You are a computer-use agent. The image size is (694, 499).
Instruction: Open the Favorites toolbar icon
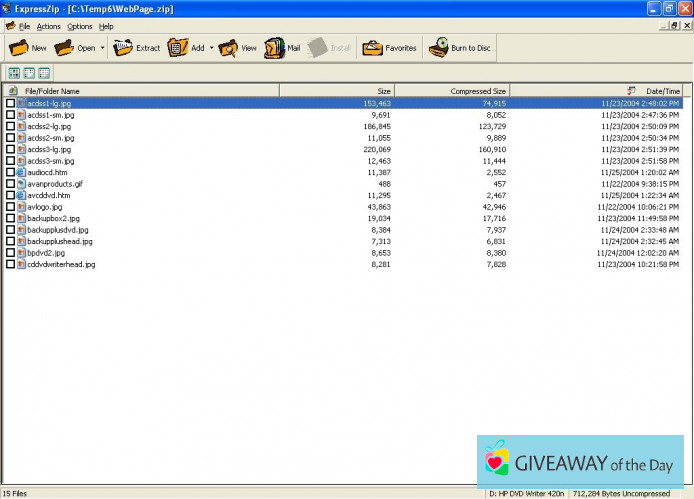(x=372, y=48)
